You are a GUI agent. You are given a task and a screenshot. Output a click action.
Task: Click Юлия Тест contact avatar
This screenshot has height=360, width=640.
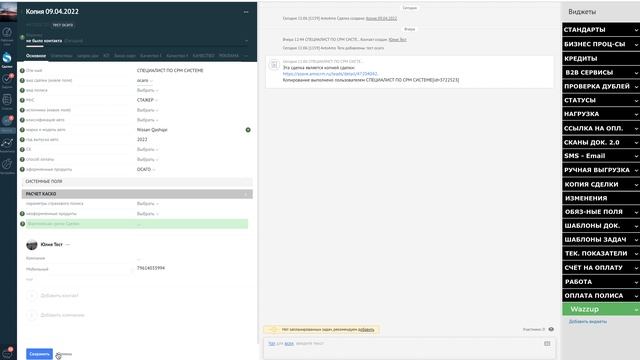tap(31, 245)
